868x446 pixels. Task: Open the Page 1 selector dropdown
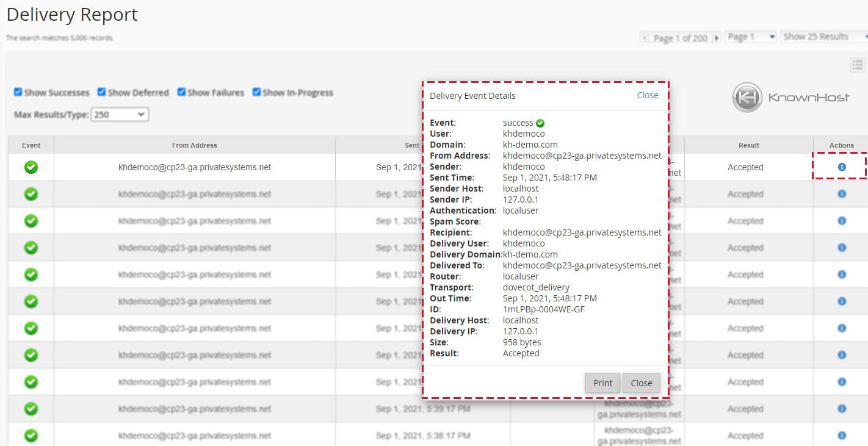point(750,37)
